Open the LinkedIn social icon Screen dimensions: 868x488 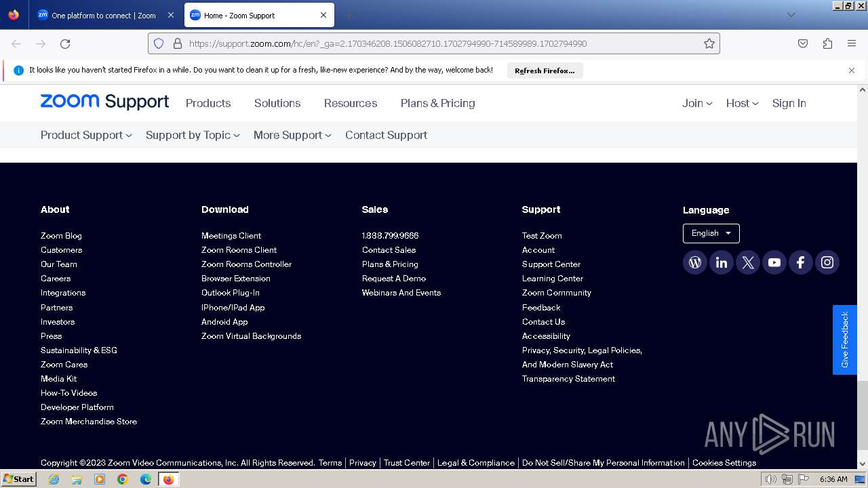click(722, 262)
